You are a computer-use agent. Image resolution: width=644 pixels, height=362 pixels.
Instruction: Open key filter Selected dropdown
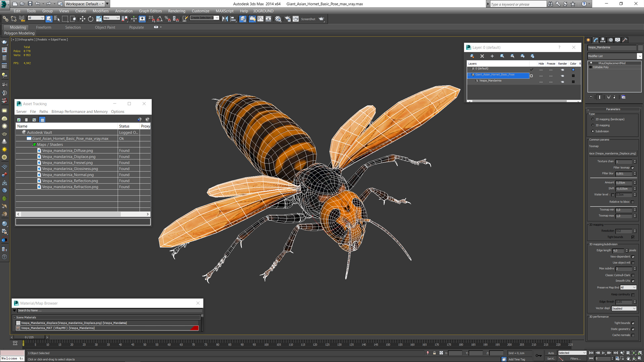(x=572, y=353)
